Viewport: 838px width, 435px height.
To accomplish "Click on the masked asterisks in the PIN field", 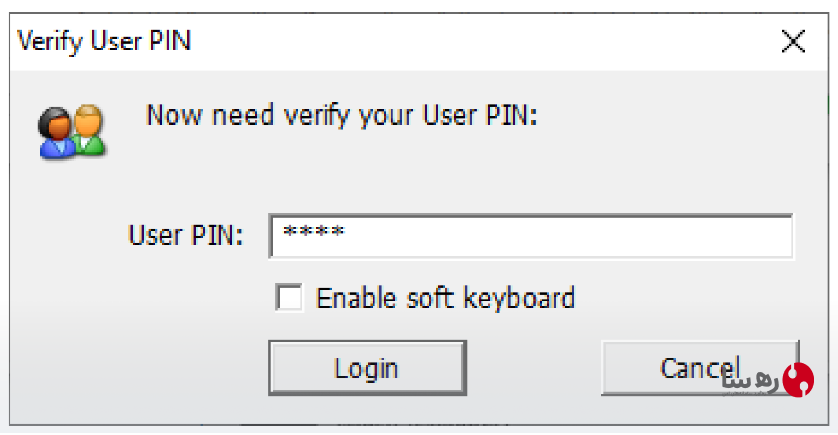I will coord(314,232).
